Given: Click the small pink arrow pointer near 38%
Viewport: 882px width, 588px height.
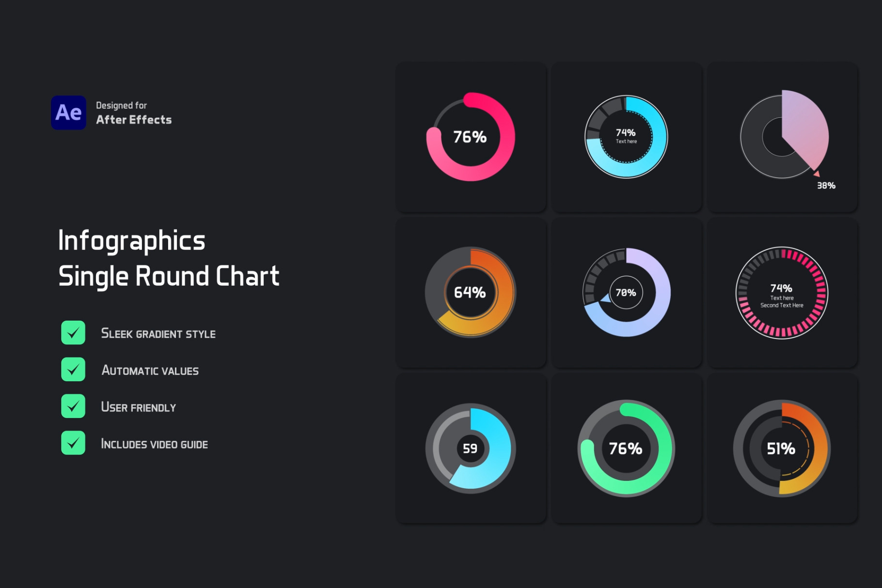Looking at the screenshot, I should click(817, 173).
